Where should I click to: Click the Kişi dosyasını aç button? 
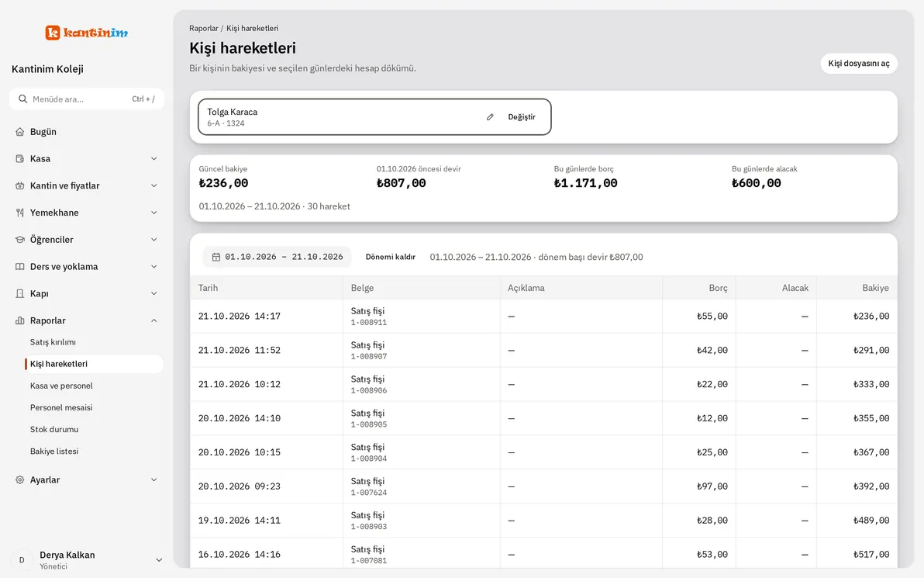pyautogui.click(x=859, y=64)
